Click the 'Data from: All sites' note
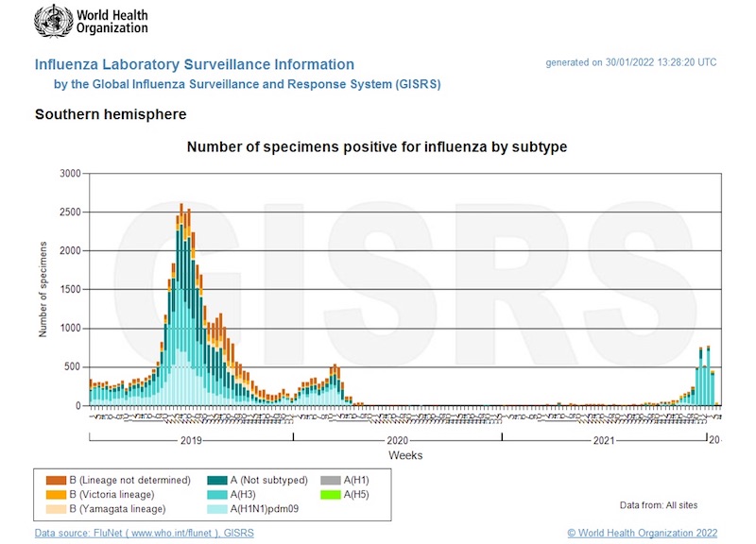 tap(659, 505)
